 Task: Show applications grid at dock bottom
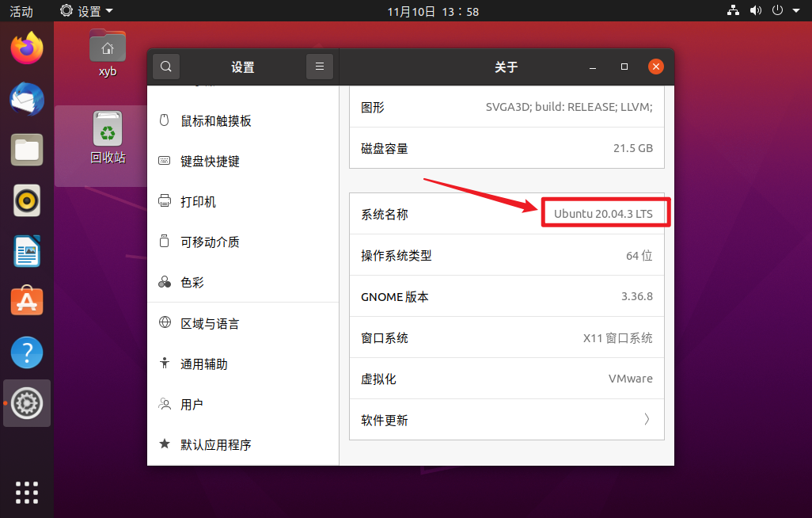coord(27,493)
